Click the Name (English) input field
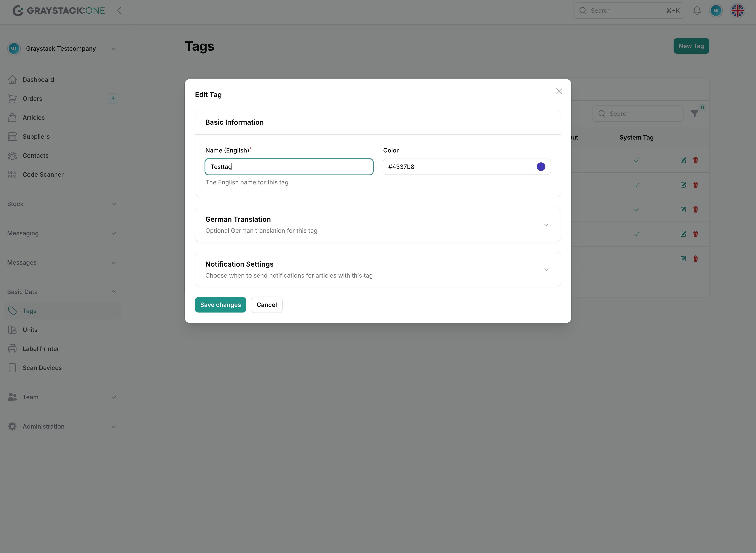This screenshot has height=553, width=756. pyautogui.click(x=289, y=167)
